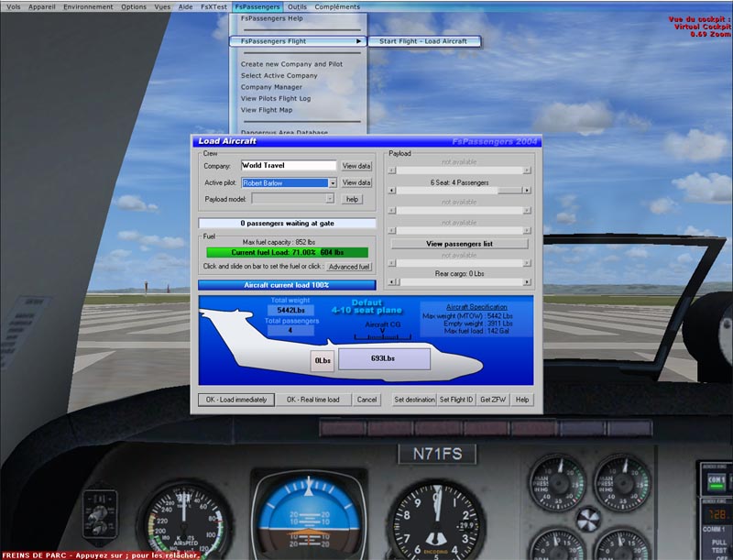Viewport: 733px width, 560px height.
Task: Open the FsXTest menu
Action: tap(213, 7)
